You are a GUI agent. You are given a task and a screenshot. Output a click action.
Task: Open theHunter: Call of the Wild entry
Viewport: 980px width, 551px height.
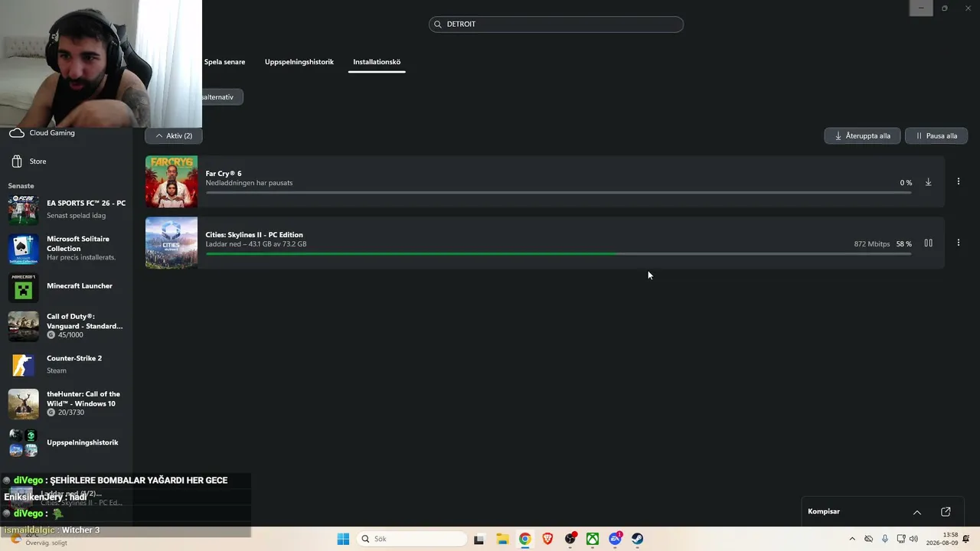point(67,403)
